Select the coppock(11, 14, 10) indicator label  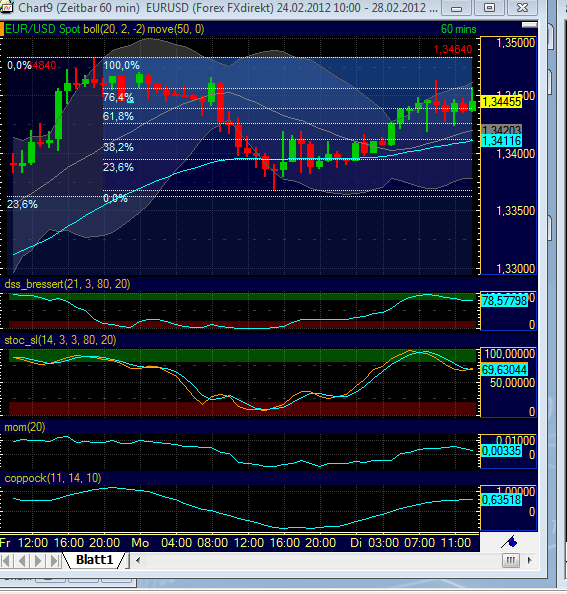pos(53,478)
